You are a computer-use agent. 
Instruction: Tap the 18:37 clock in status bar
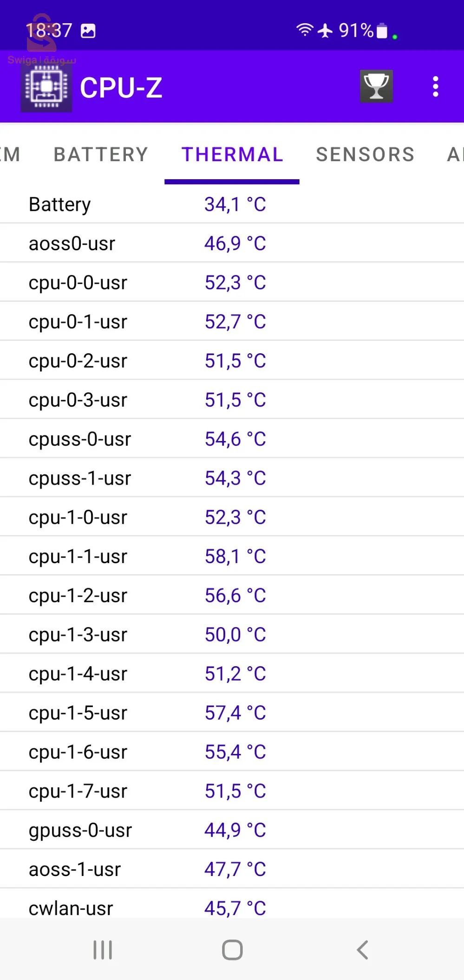click(x=49, y=31)
